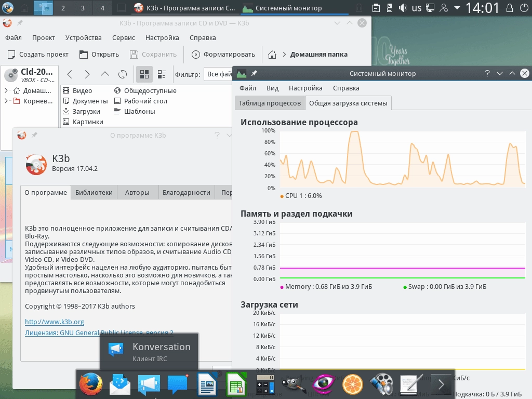Open the Documents folder in K3b

pyautogui.click(x=86, y=101)
